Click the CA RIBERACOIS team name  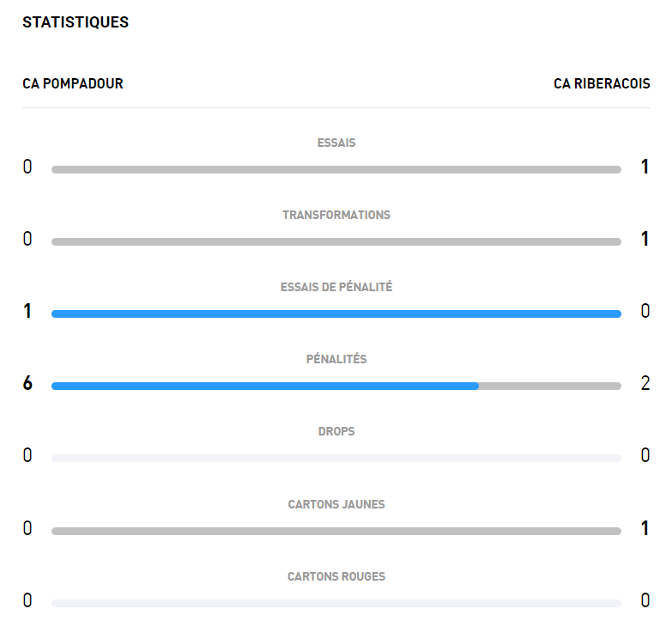tap(602, 84)
